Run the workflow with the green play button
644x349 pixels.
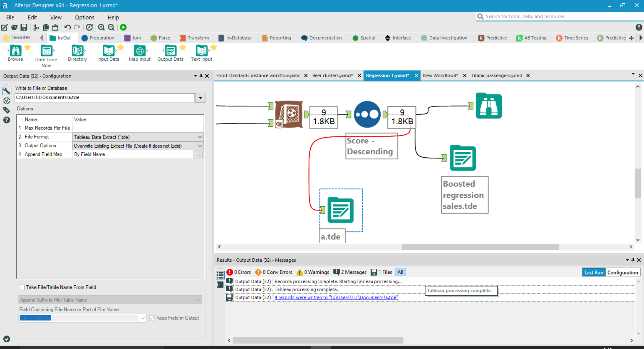(123, 27)
